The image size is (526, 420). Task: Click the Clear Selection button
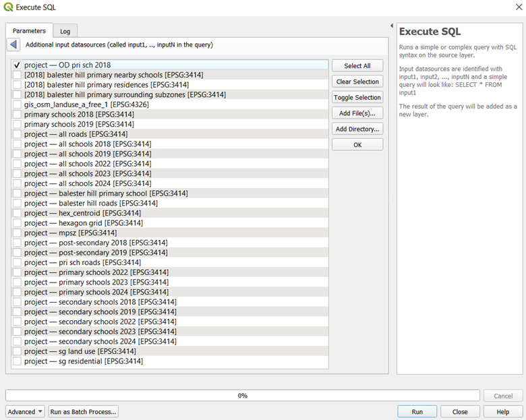(357, 82)
